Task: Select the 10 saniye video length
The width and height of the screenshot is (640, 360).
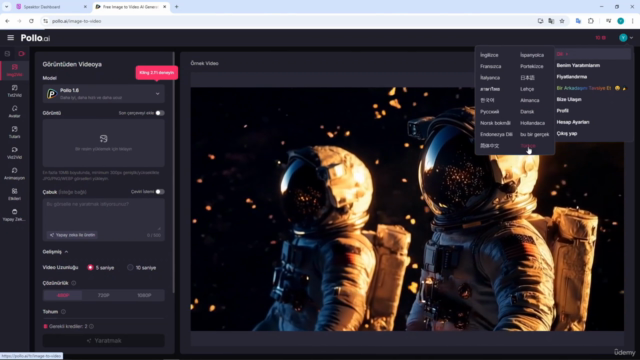Action: [142, 268]
